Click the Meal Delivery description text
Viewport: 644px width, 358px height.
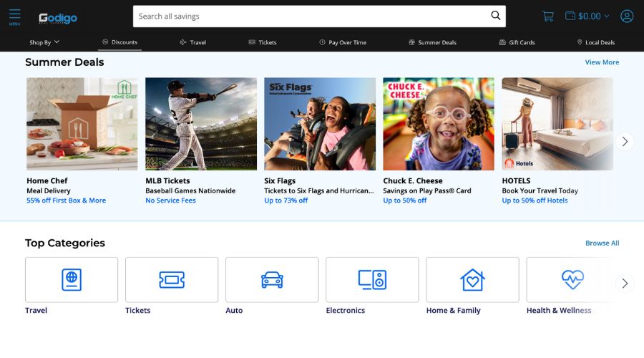[x=49, y=190]
